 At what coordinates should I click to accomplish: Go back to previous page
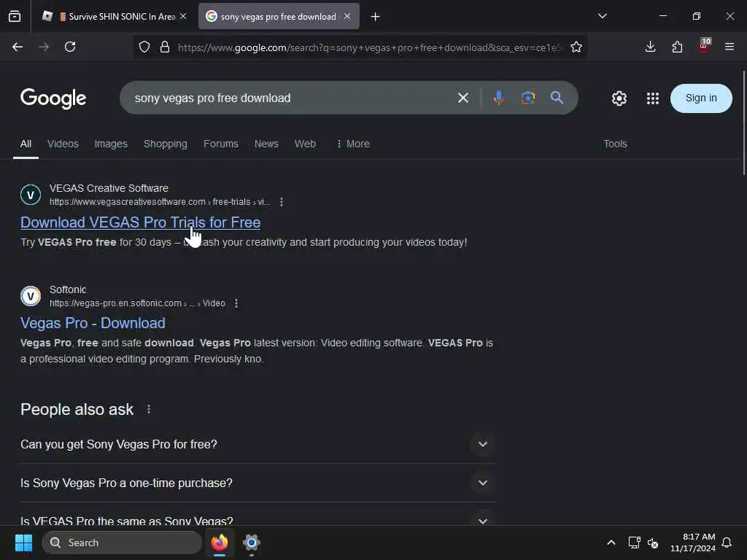click(18, 47)
